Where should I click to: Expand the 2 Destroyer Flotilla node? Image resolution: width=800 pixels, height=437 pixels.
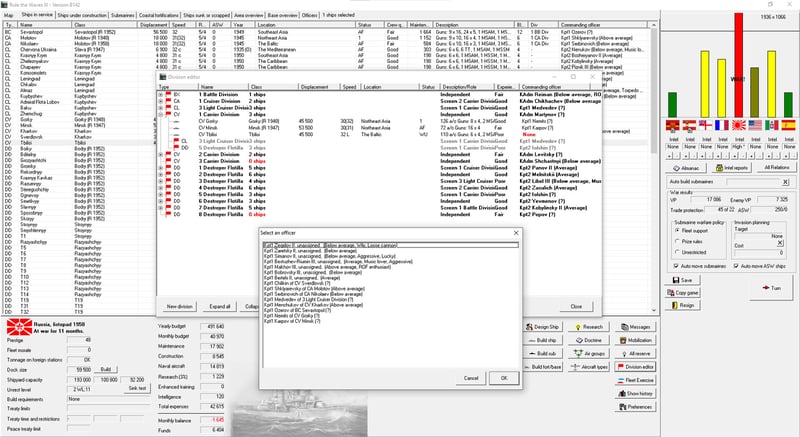(x=161, y=174)
